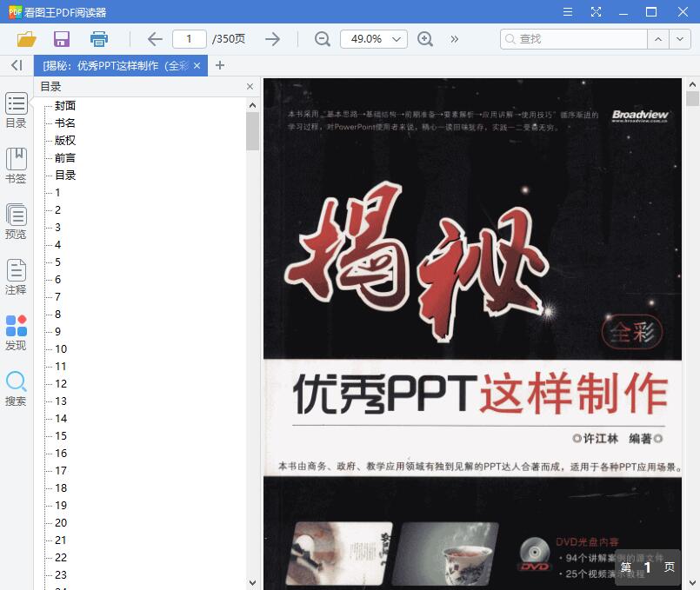
Task: Find previous search result up arrow
Action: click(658, 39)
